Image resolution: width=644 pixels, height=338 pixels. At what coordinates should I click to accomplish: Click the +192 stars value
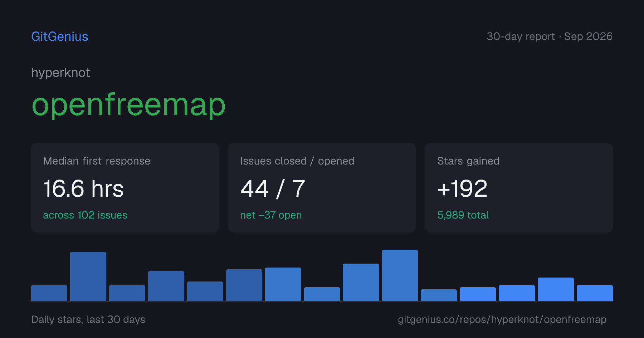point(462,188)
